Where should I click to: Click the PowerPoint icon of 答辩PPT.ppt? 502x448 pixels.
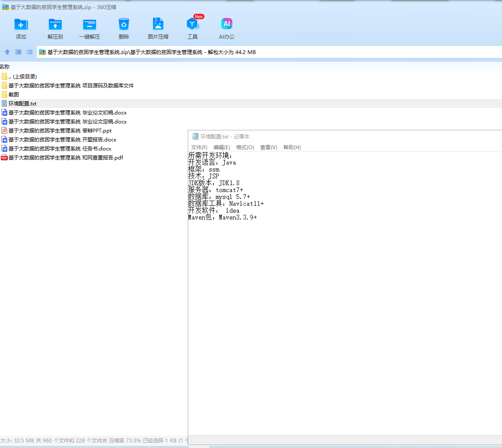click(4, 131)
